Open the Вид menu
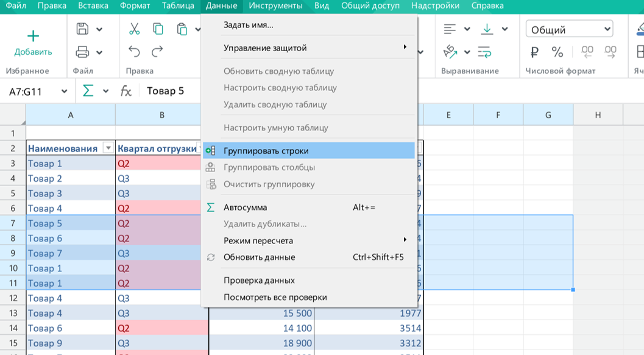The width and height of the screenshot is (644, 355). click(x=322, y=5)
